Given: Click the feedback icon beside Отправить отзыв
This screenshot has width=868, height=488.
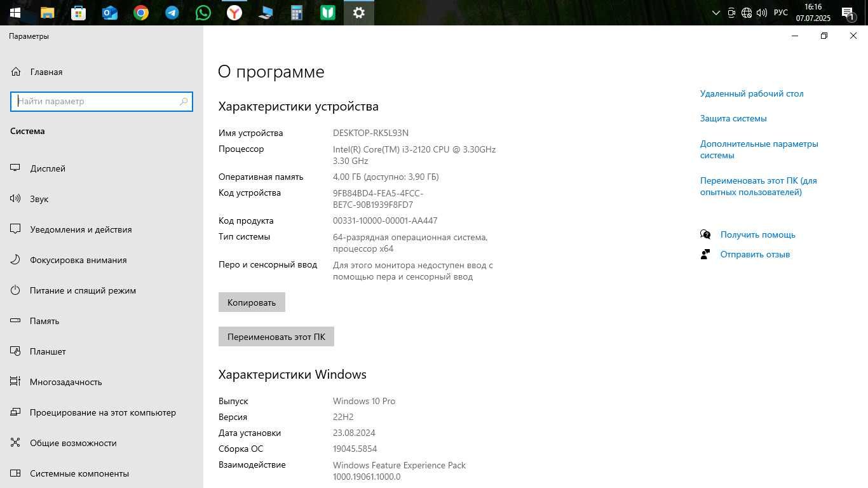Looking at the screenshot, I should pos(705,254).
